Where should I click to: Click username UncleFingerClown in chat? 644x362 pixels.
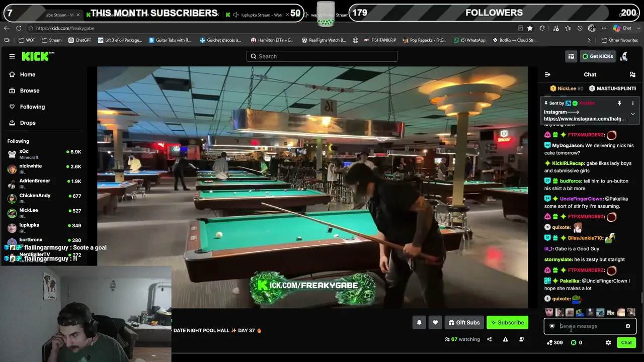point(581,199)
